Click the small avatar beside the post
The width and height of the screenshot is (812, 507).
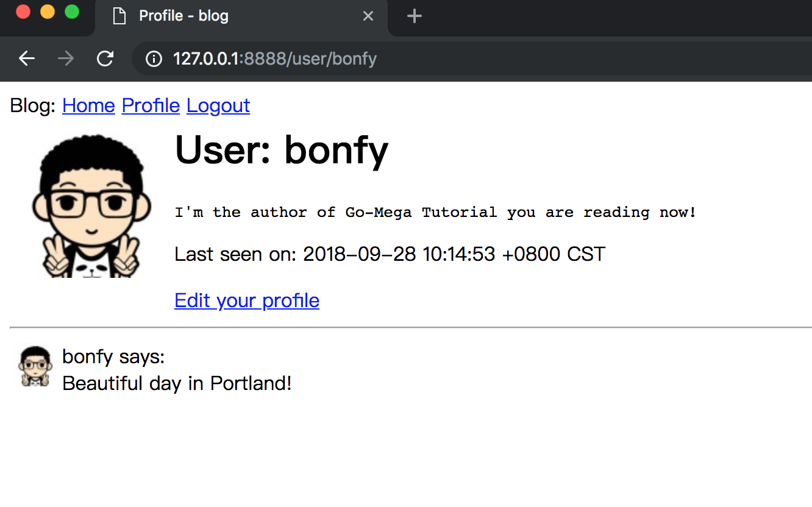35,367
